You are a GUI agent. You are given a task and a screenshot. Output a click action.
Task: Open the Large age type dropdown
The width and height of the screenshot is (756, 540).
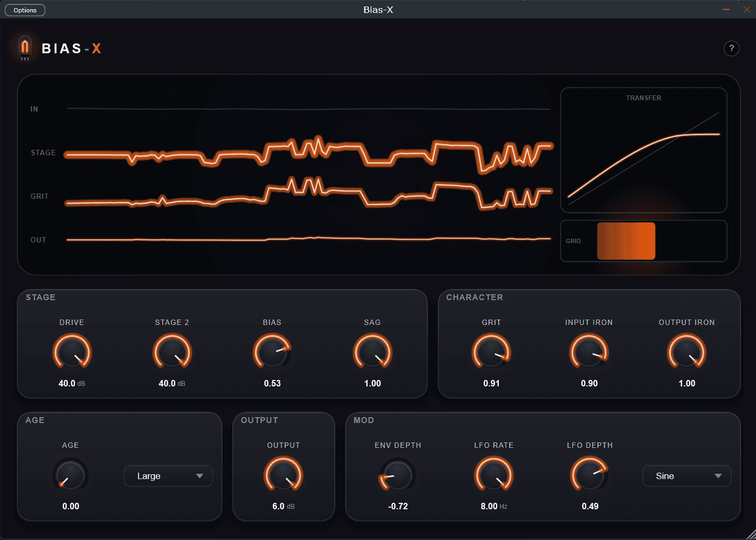168,476
